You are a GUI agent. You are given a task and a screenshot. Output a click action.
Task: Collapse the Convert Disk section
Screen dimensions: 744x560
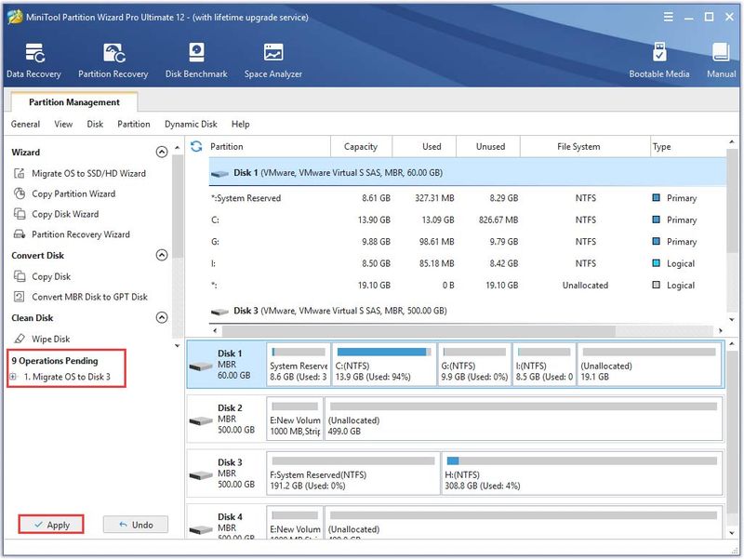pyautogui.click(x=162, y=255)
